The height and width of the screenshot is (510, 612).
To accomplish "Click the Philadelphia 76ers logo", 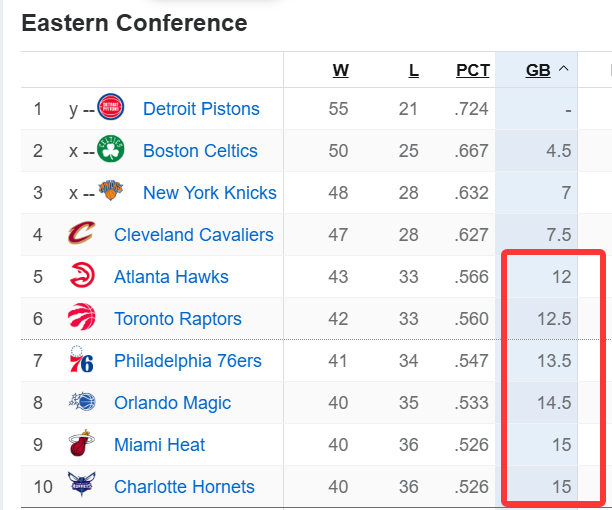I will click(82, 360).
